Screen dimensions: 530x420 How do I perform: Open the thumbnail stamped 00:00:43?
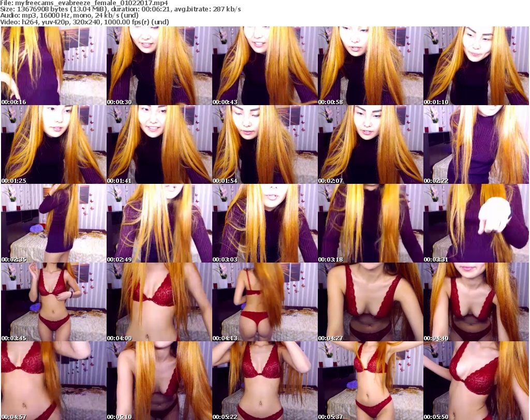(264, 66)
